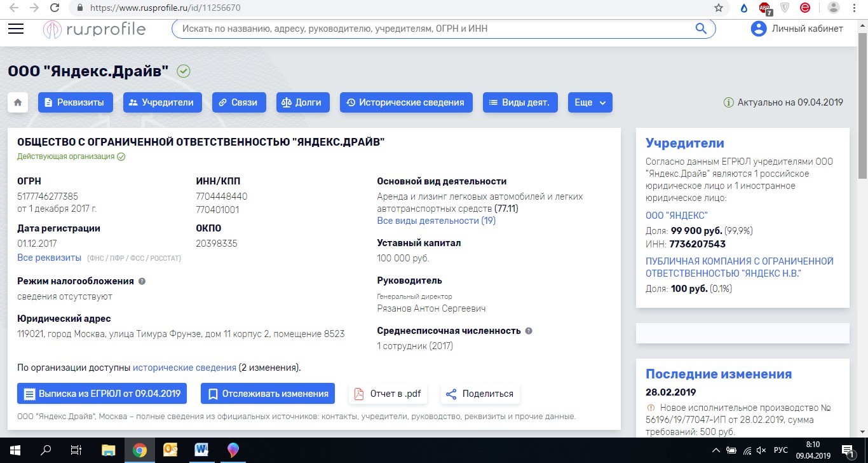Screen dimensions: 868x463
Task: Click the rusprofile logo
Action: tap(94, 29)
